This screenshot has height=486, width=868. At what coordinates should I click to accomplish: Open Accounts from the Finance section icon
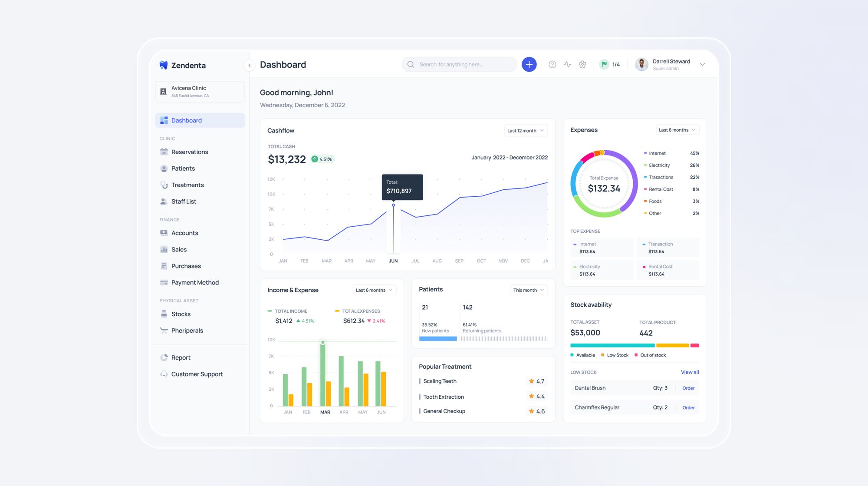pyautogui.click(x=164, y=233)
